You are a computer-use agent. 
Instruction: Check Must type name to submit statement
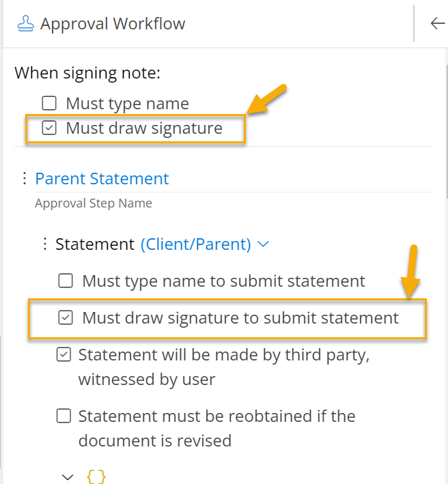click(66, 281)
